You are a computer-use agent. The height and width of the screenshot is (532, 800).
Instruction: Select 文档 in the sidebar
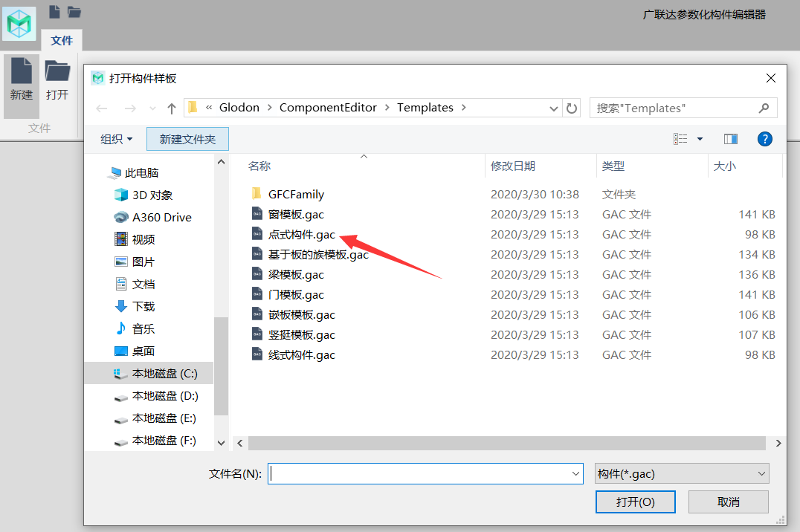pos(135,284)
